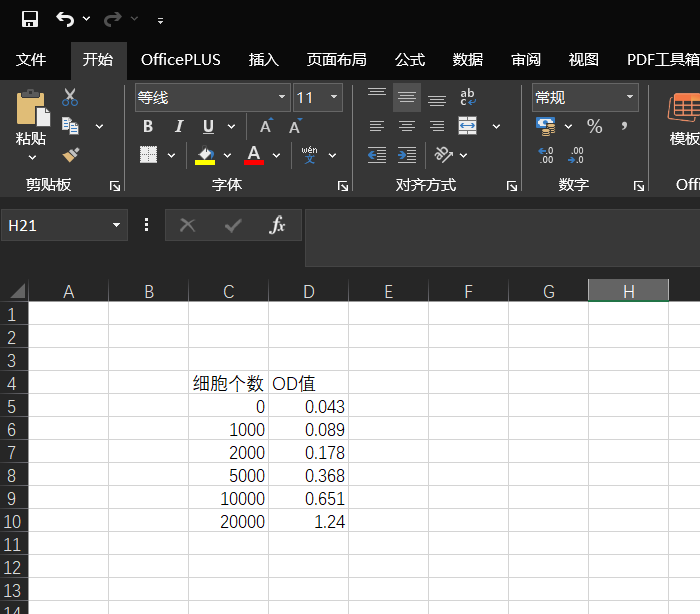Expand the number format 常规 dropdown

click(x=630, y=98)
